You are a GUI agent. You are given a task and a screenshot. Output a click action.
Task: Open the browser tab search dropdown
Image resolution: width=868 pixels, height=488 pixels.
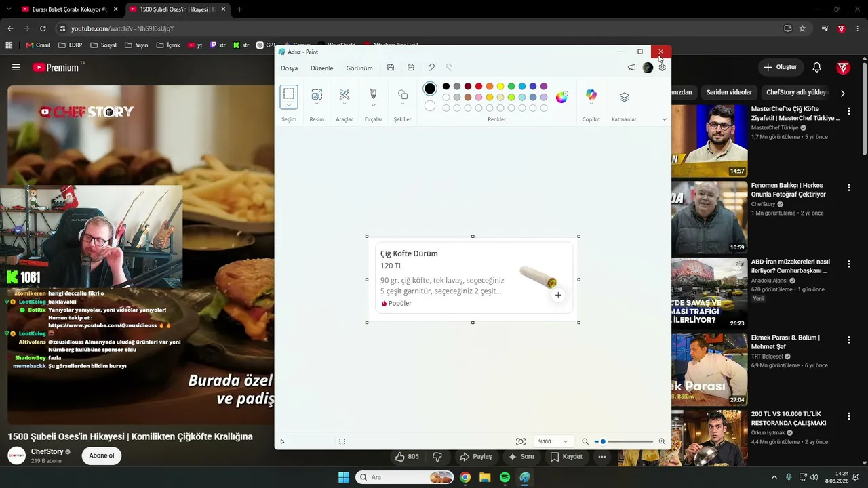(9, 9)
